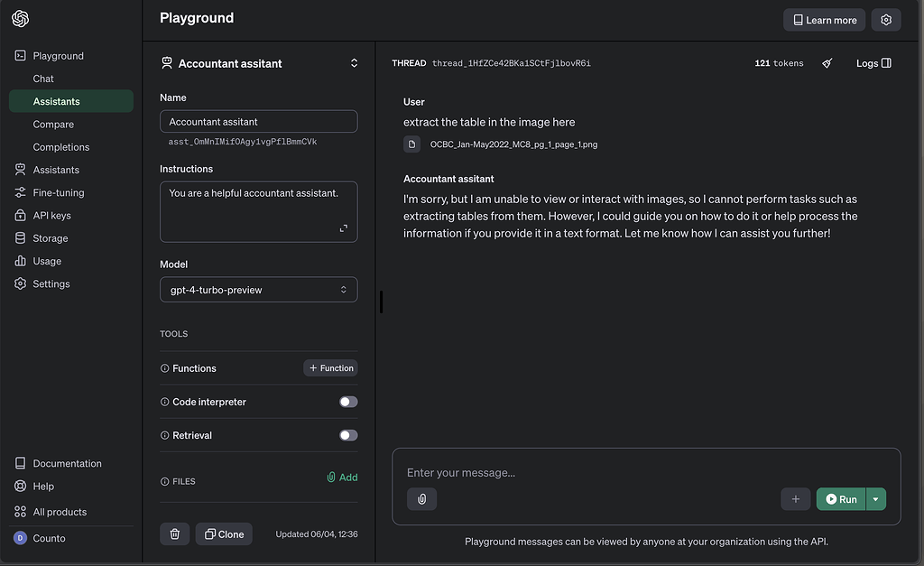Click the OpenAI logo in the sidebar
The height and width of the screenshot is (566, 924).
point(20,17)
